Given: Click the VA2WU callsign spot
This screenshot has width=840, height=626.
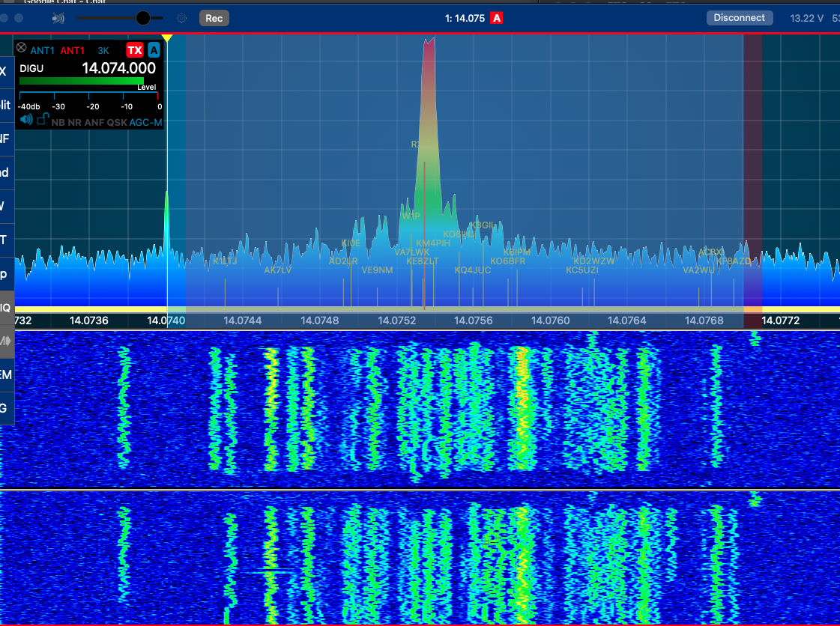Looking at the screenshot, I should (x=698, y=270).
